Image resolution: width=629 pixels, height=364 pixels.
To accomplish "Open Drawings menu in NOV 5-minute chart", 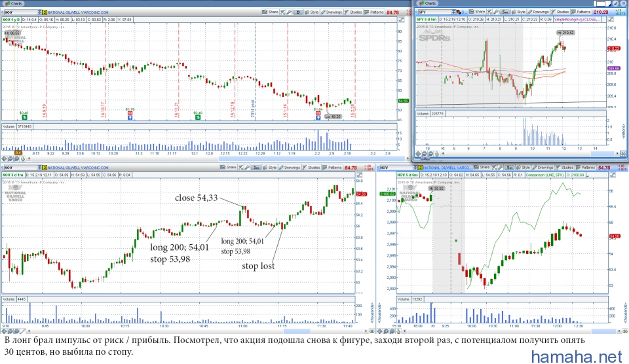I will click(x=543, y=167).
